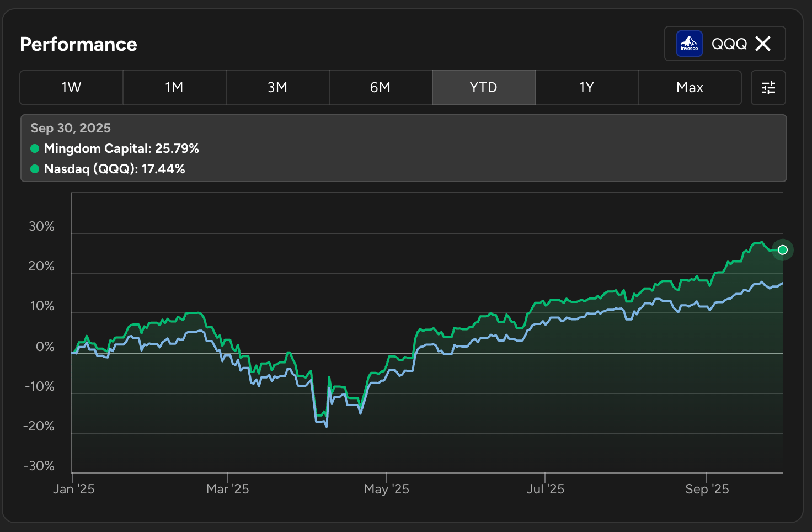Click the Performance heading

coord(78,44)
